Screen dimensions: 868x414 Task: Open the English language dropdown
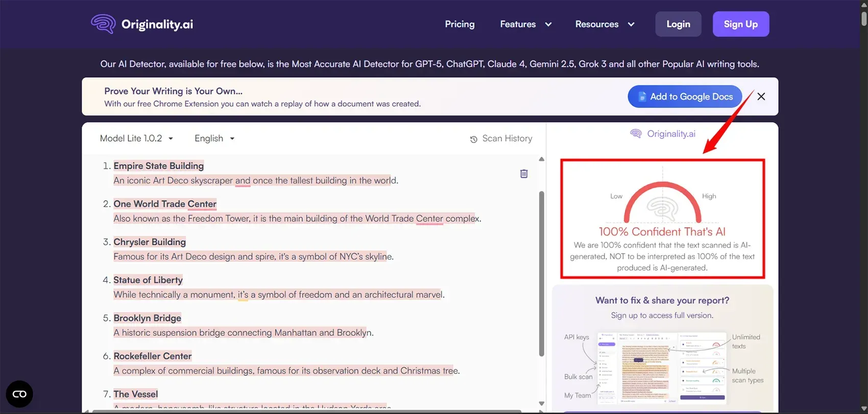point(214,139)
